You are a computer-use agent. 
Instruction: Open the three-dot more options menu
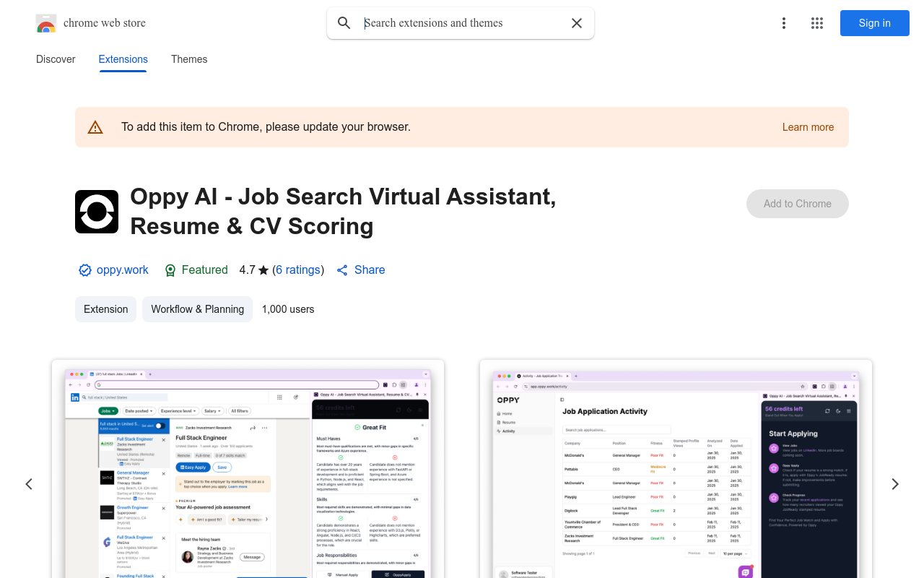click(784, 23)
